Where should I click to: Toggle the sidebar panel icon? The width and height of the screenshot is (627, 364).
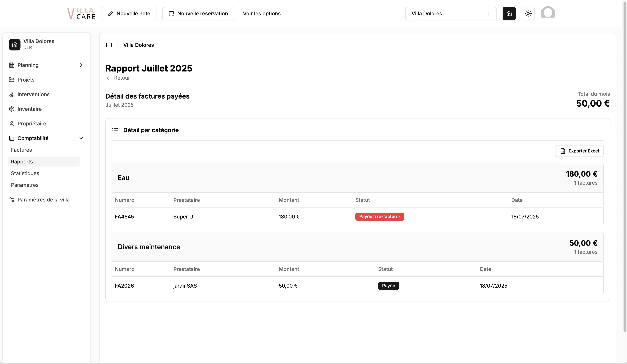pos(109,45)
